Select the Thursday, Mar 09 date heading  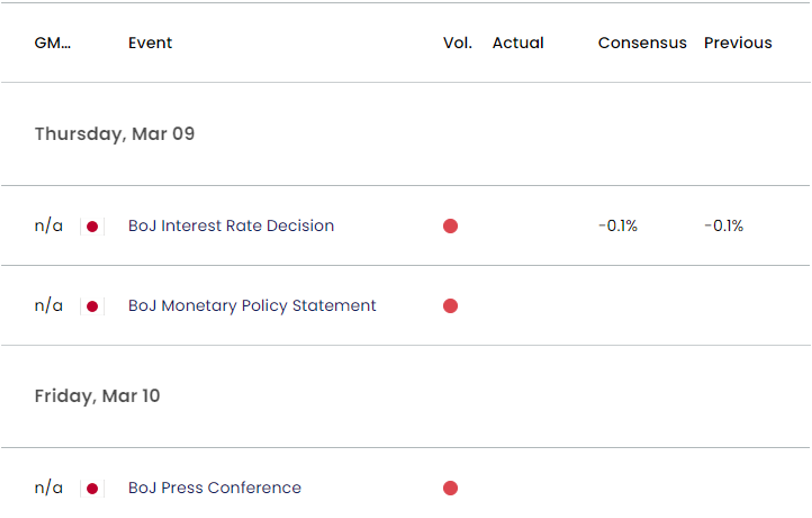[115, 134]
